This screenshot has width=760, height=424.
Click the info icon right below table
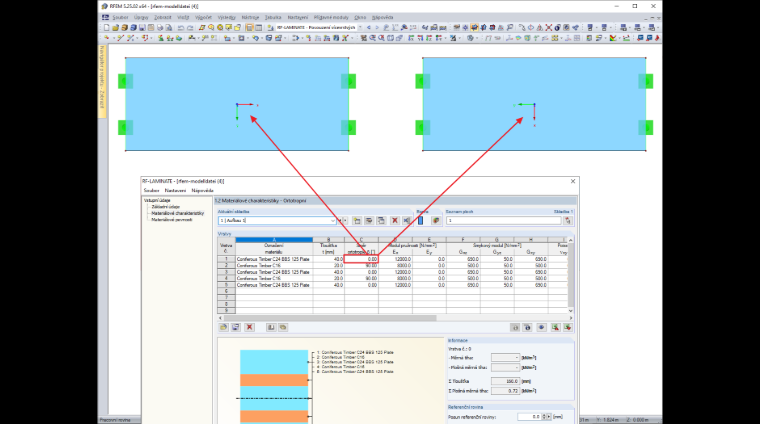[x=527, y=328]
